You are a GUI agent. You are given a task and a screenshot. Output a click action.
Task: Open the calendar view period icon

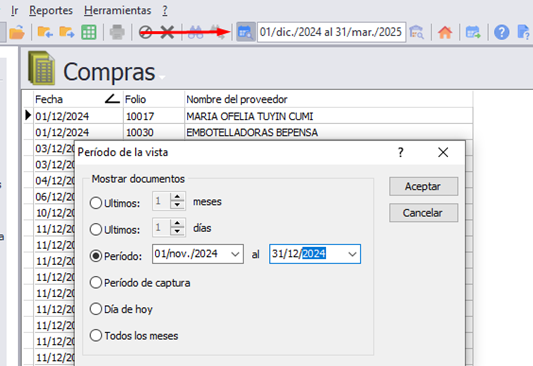[245, 32]
